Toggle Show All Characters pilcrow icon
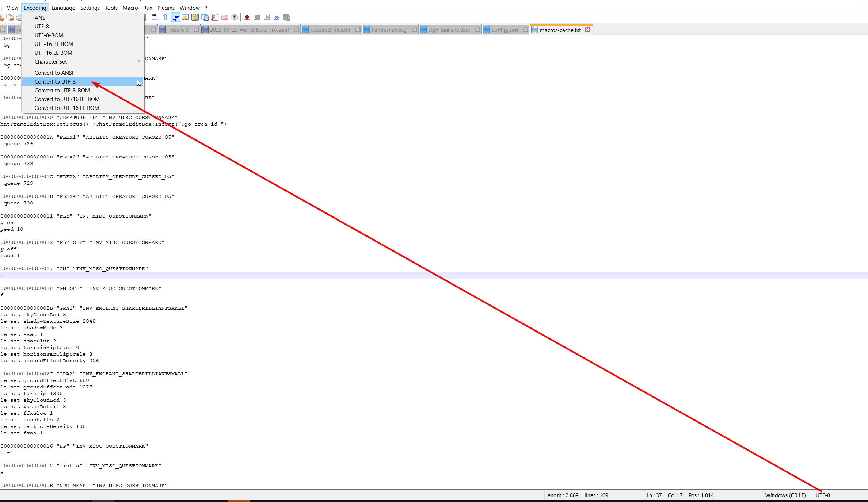Image resolution: width=868 pixels, height=502 pixels. (165, 17)
